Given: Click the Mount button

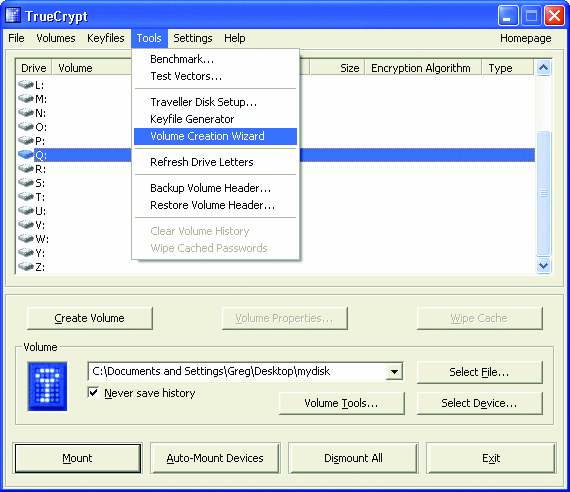Looking at the screenshot, I should coord(77,458).
